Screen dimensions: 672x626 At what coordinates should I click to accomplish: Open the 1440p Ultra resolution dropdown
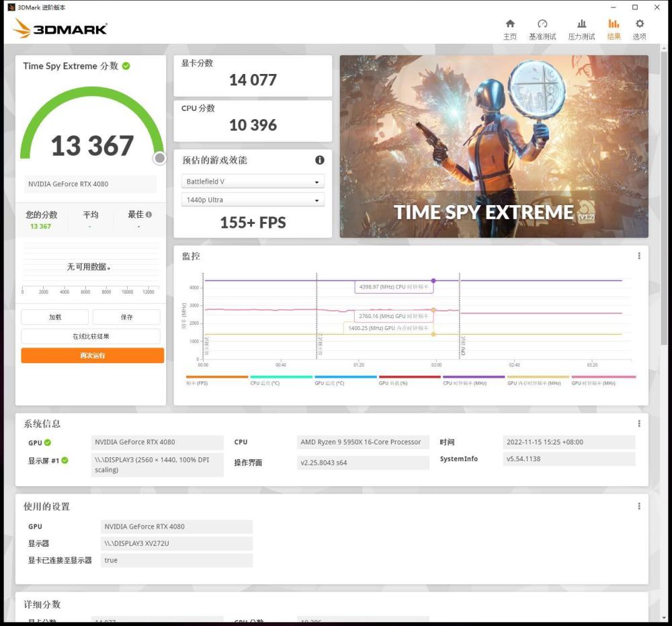(253, 200)
